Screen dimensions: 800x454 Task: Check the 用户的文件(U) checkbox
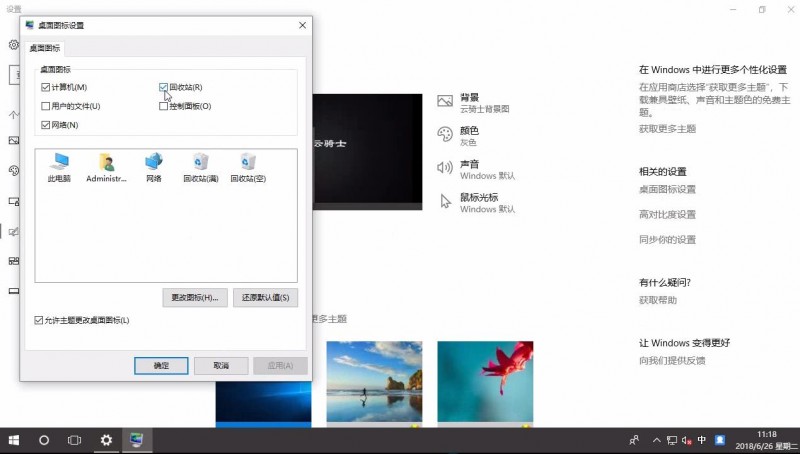click(45, 106)
